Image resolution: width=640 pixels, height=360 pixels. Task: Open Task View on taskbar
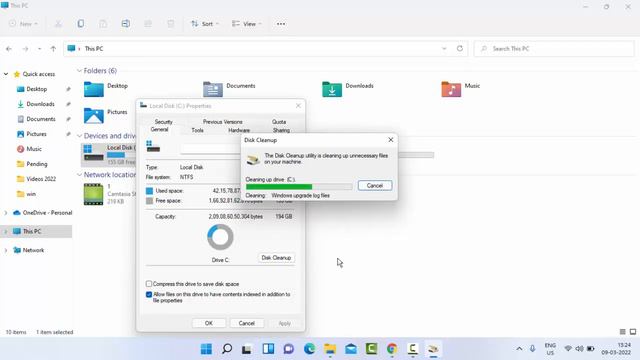[247, 349]
